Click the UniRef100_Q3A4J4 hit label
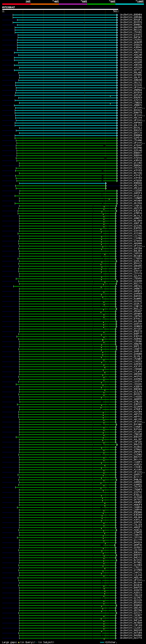The image size is (146, 644). coord(131,261)
